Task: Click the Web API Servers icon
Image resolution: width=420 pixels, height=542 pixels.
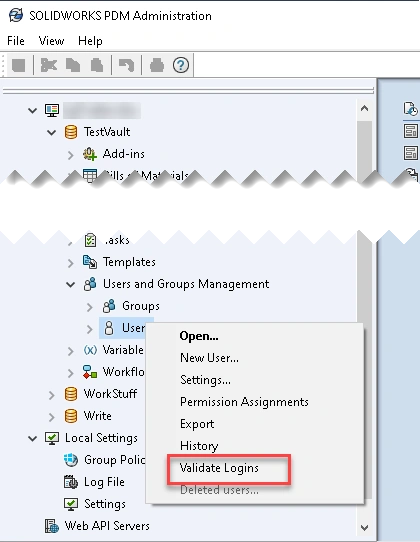Action: [52, 526]
